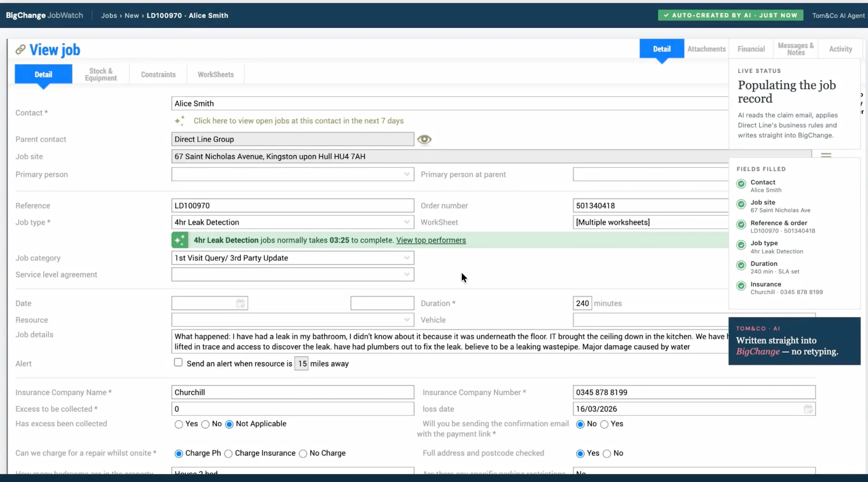Select Yes for has excess been collected

[x=179, y=424]
